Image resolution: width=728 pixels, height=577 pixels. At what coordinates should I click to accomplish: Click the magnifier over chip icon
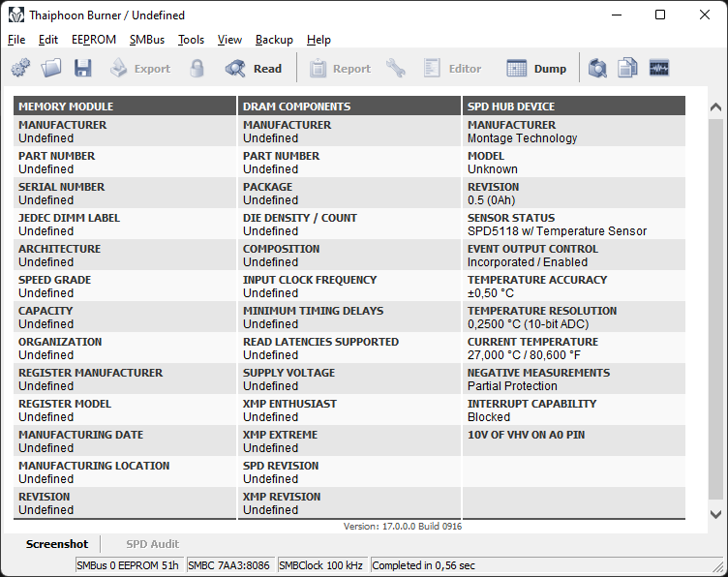pyautogui.click(x=597, y=68)
